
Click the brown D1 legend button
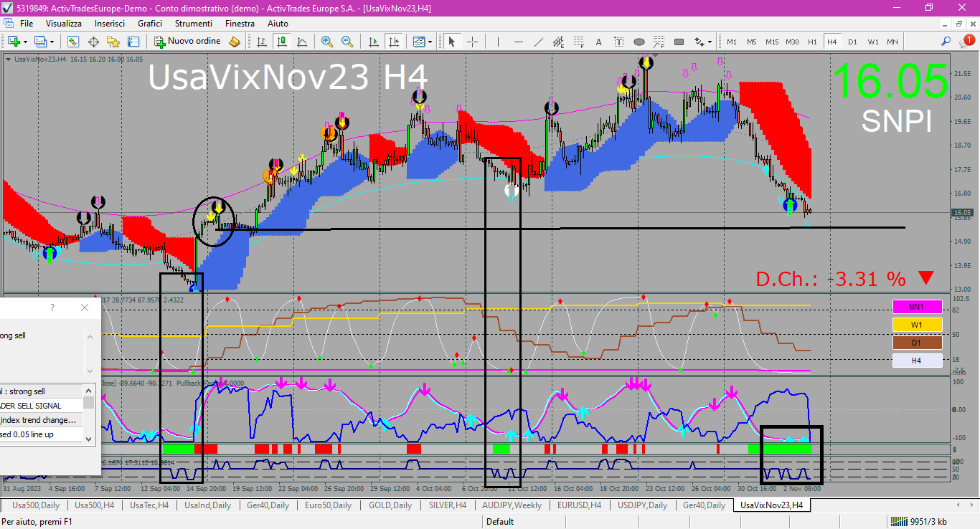point(917,343)
